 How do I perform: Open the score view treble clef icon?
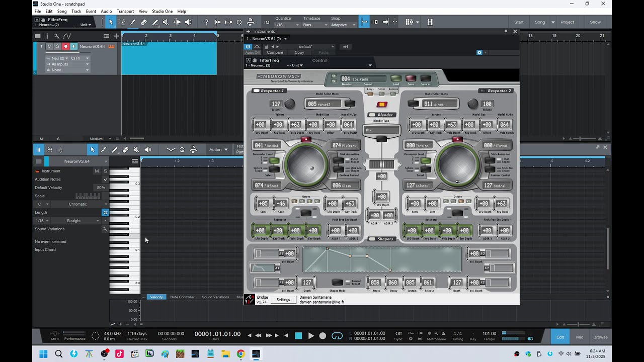61,150
